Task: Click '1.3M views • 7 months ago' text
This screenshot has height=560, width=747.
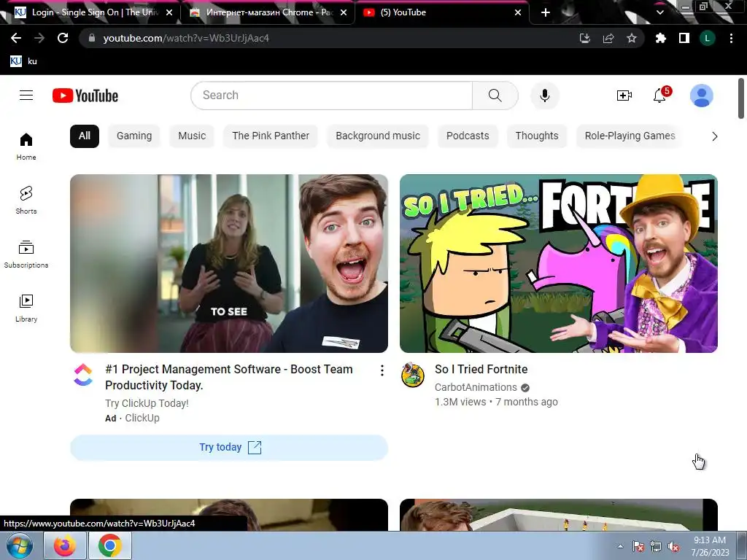Action: [496, 402]
